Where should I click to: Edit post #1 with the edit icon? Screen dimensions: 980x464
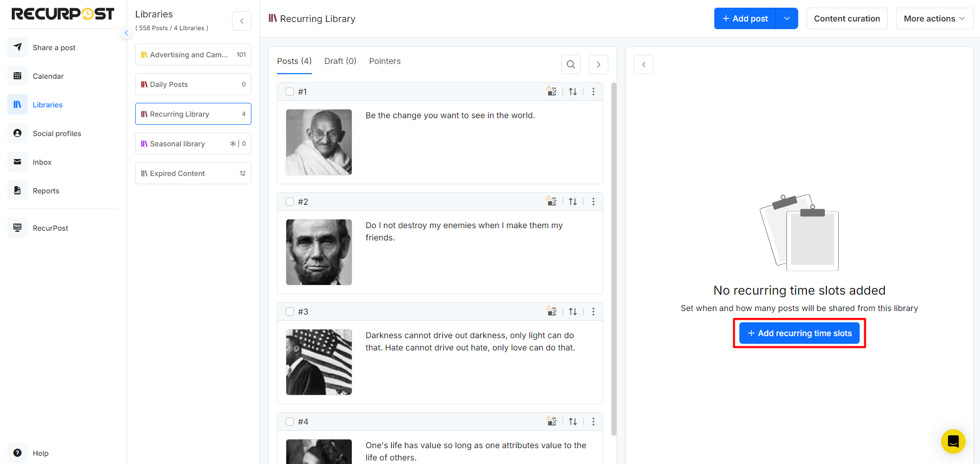(551, 91)
